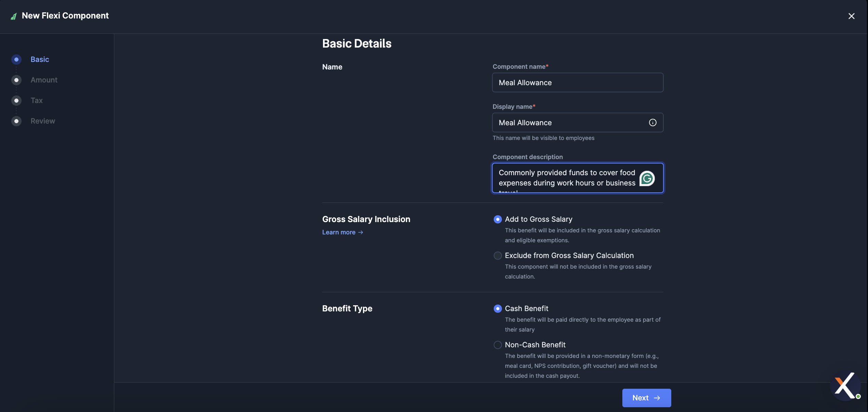Open the X chat widget icon

[845, 385]
